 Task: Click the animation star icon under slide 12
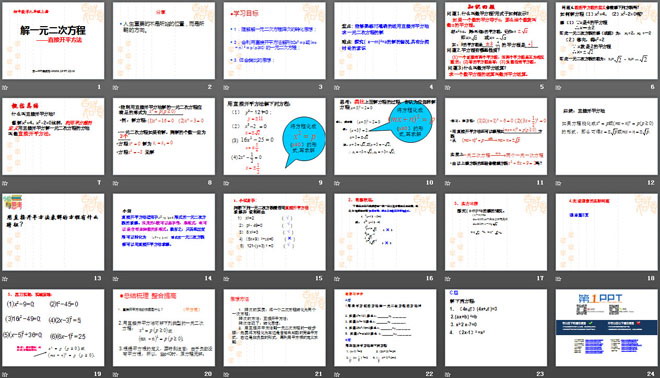[x=559, y=183]
